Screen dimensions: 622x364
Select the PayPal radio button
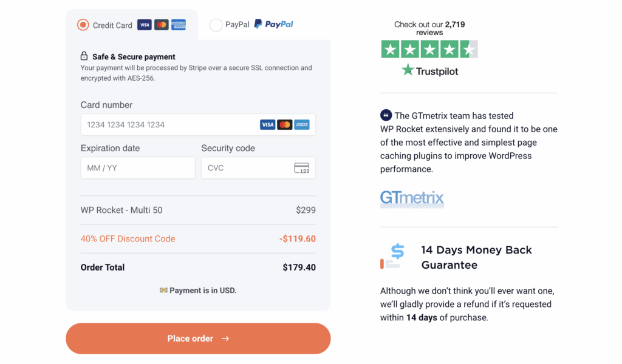pyautogui.click(x=216, y=25)
